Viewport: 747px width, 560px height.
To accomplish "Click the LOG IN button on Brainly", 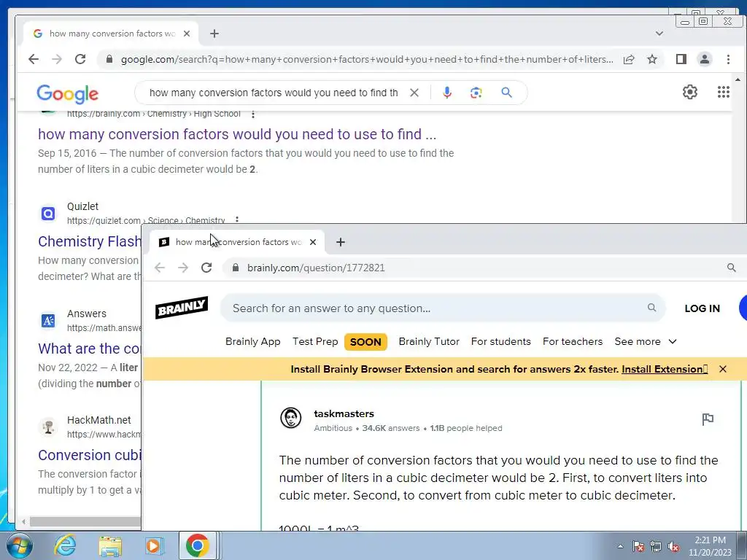I will [703, 308].
